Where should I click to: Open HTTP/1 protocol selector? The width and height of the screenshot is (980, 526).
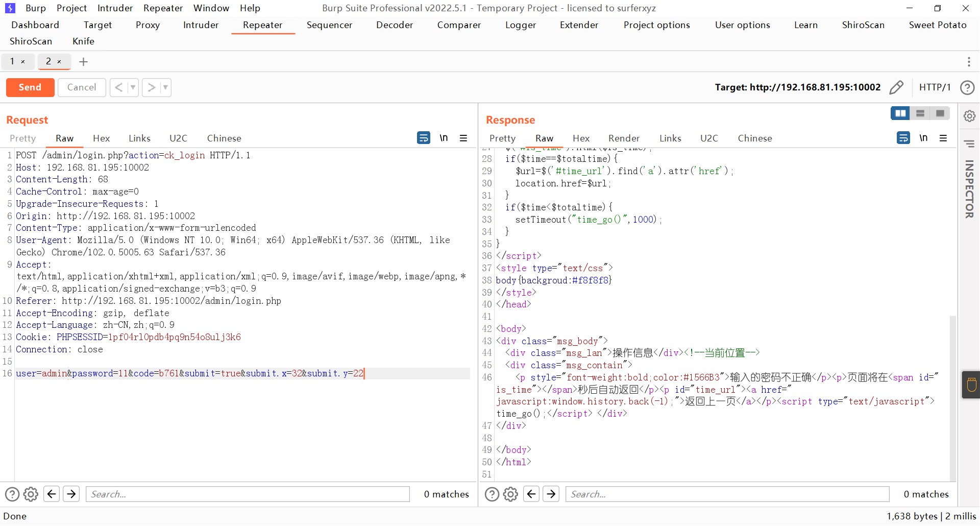pos(935,87)
